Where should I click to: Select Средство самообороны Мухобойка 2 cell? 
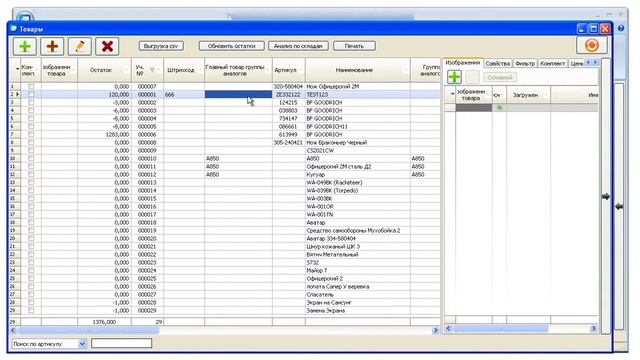click(358, 231)
